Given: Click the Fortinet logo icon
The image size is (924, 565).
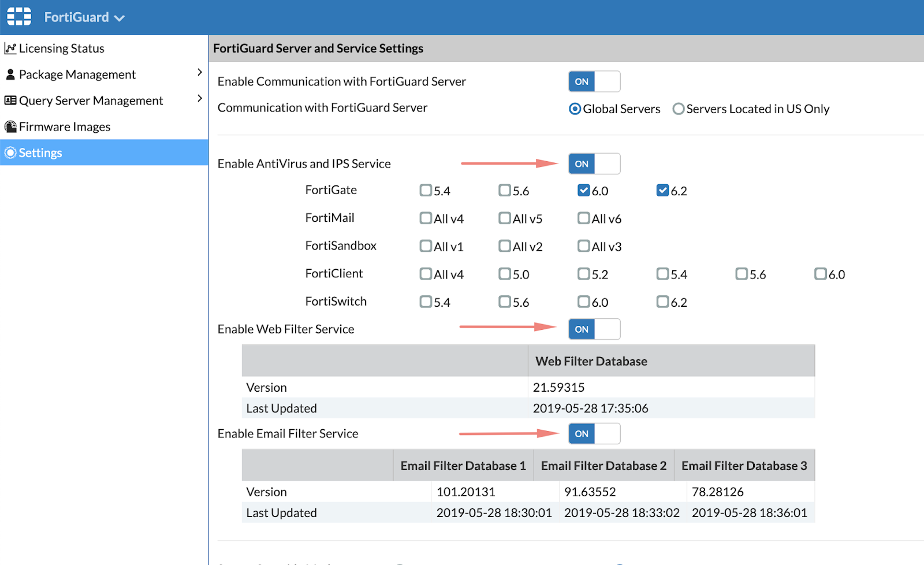Looking at the screenshot, I should [19, 17].
